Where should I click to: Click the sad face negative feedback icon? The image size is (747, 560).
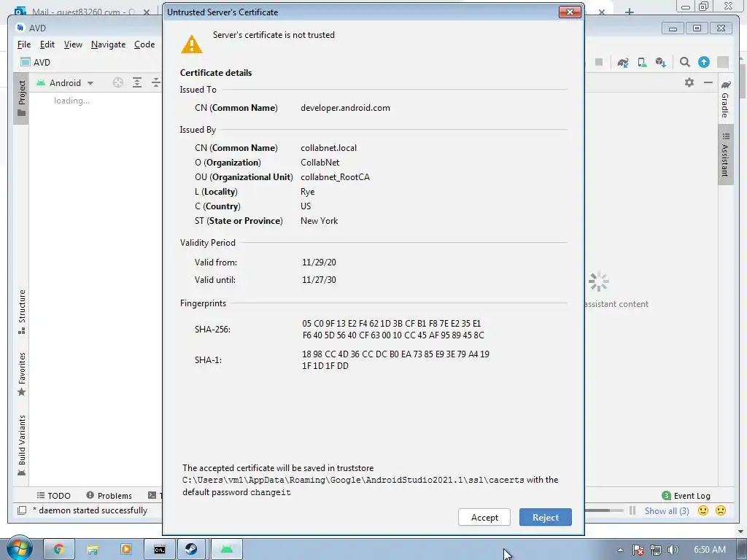721,510
